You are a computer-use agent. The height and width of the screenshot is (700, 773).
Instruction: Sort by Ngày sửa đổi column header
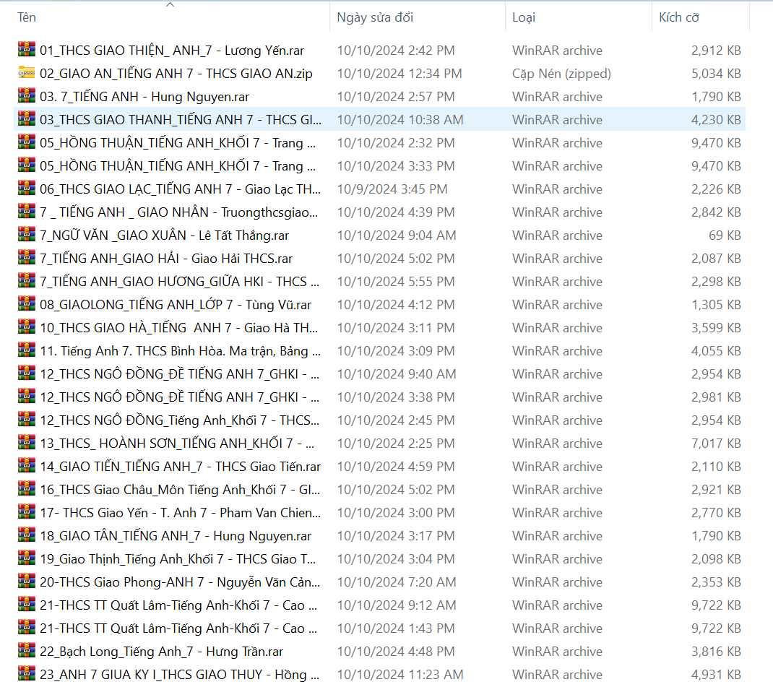click(x=375, y=18)
